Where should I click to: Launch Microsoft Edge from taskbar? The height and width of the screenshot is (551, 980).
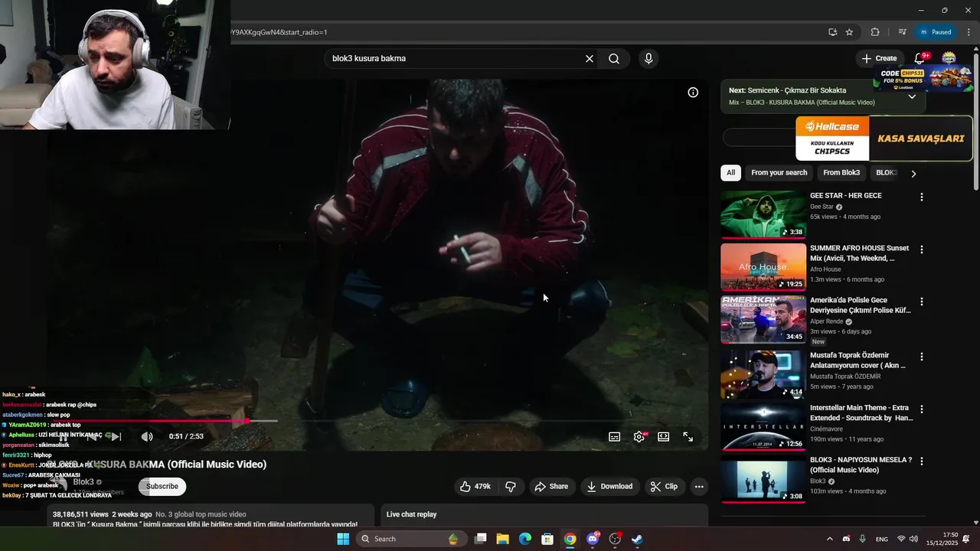[x=524, y=539]
